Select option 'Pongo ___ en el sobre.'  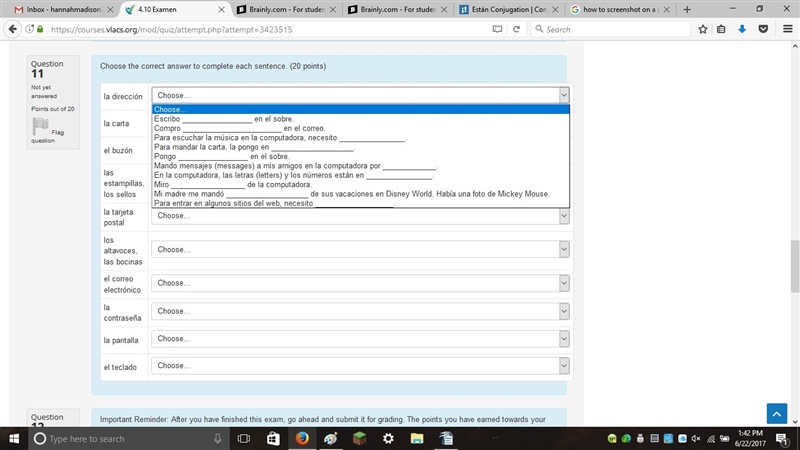pos(360,157)
